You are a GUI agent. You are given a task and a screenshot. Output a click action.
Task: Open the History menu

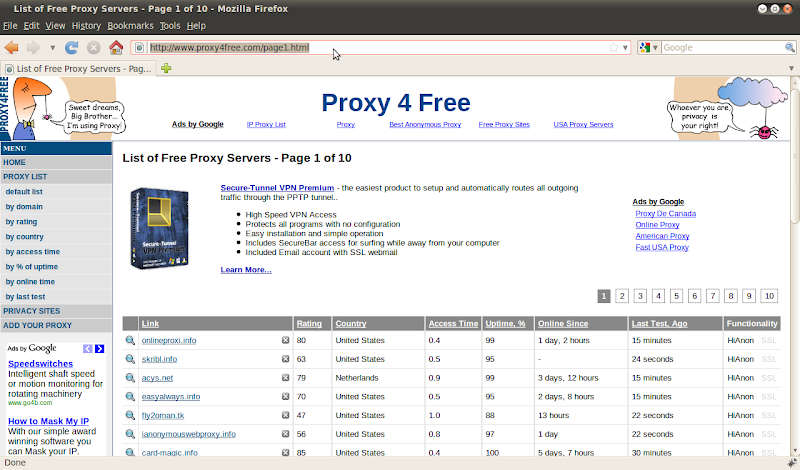pyautogui.click(x=86, y=26)
